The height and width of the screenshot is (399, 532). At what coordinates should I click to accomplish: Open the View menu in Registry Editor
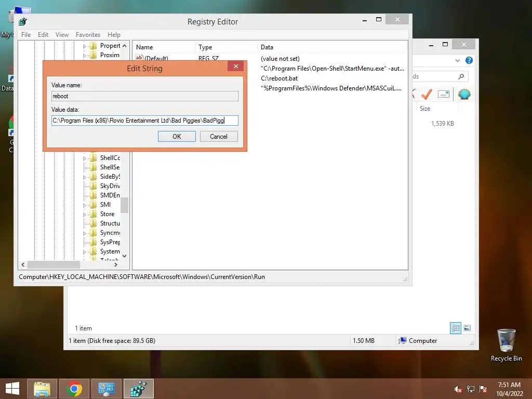(x=62, y=35)
